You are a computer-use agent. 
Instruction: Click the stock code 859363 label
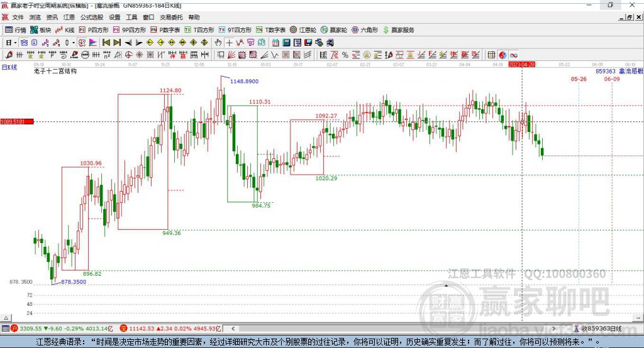click(606, 71)
